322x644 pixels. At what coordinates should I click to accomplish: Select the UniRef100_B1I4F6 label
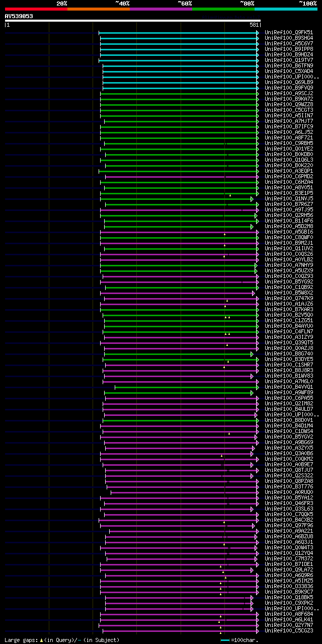point(289,221)
